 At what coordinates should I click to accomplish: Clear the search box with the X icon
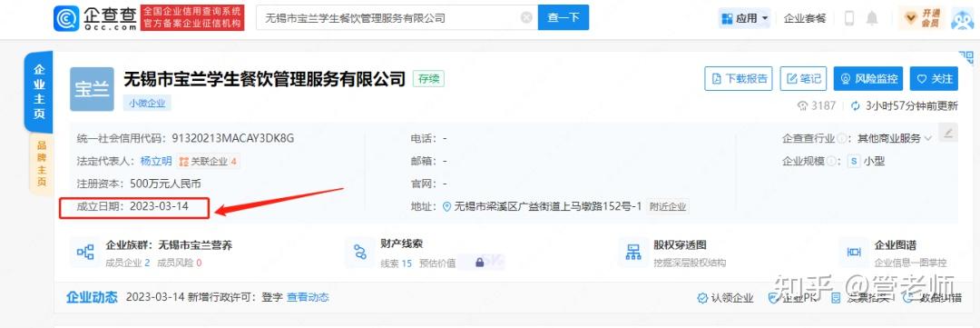[527, 17]
